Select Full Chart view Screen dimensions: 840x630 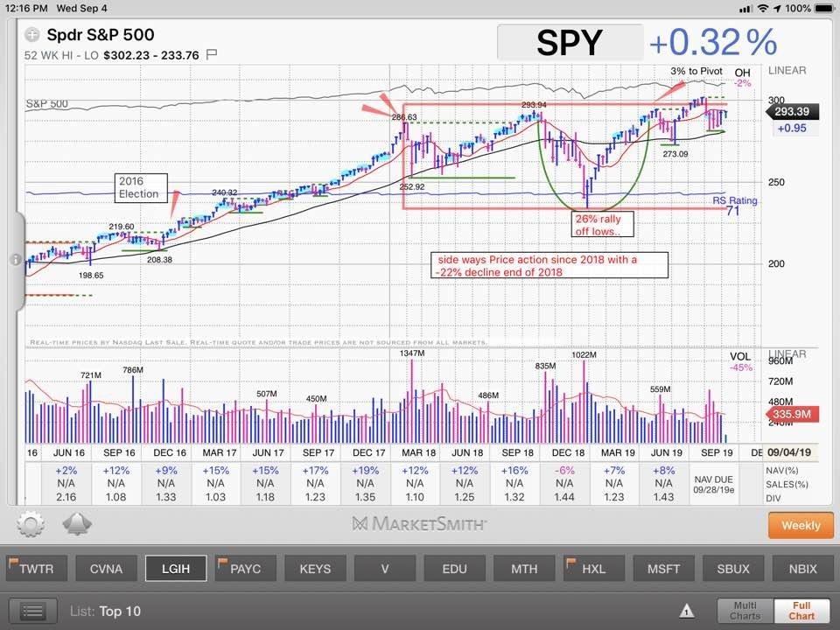(x=801, y=611)
